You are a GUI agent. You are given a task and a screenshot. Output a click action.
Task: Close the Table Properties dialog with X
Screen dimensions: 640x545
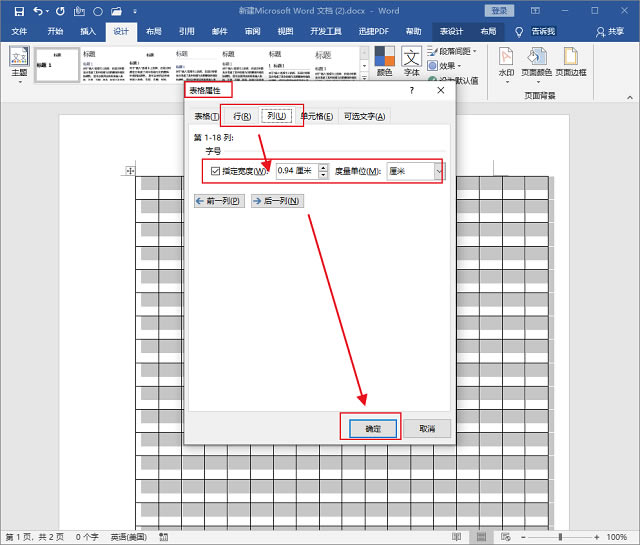pos(441,90)
